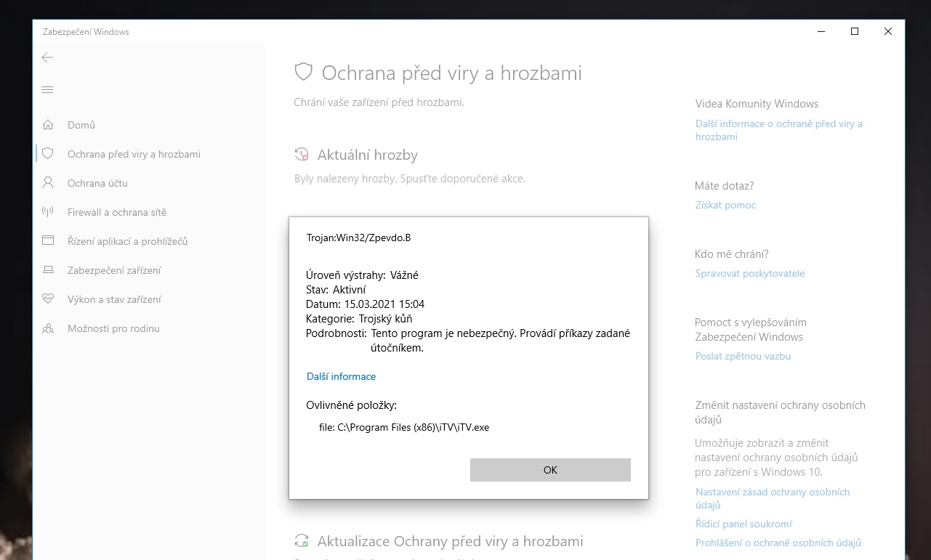Viewport: 931px width, 560px height.
Task: Click the Datum: 15.03.2021 15:04 line
Action: coord(366,304)
